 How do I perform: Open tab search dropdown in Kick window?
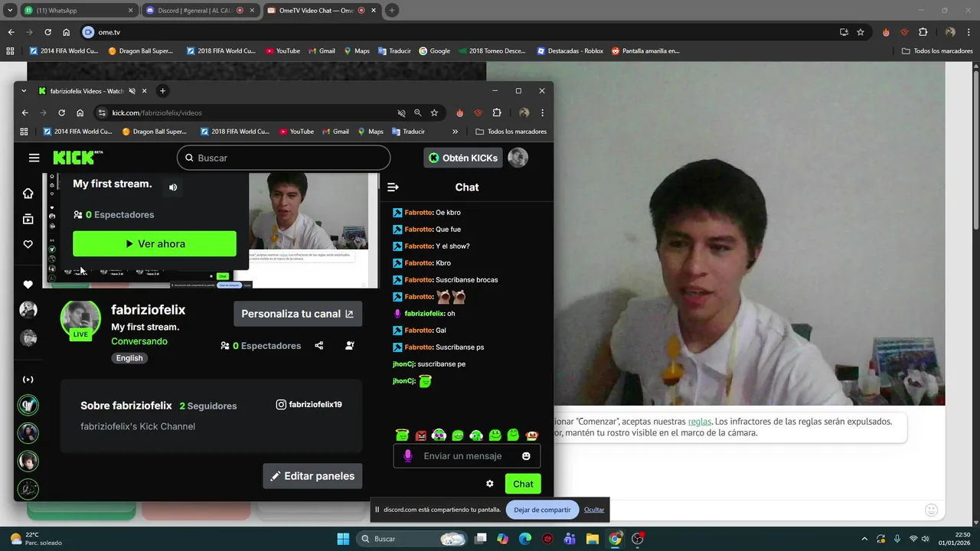click(24, 90)
